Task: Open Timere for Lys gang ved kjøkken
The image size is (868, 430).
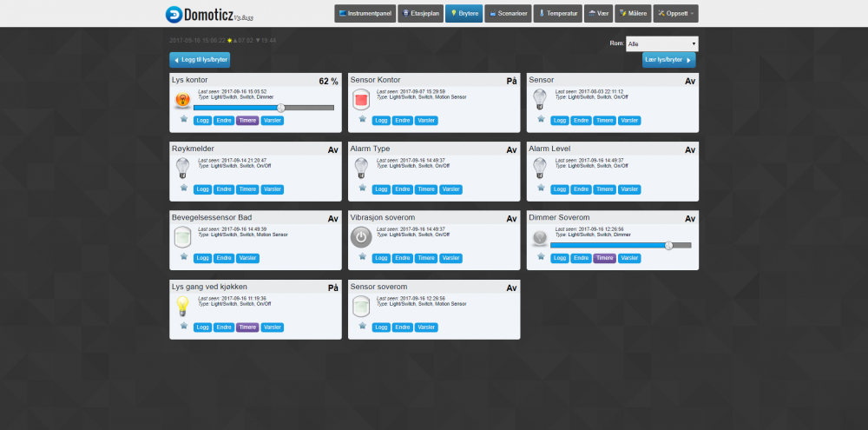Action: click(x=247, y=327)
